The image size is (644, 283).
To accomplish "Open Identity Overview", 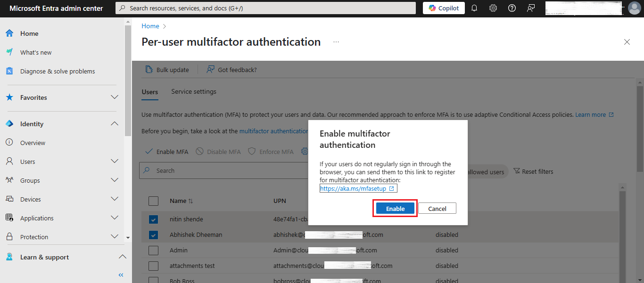I will 33,143.
